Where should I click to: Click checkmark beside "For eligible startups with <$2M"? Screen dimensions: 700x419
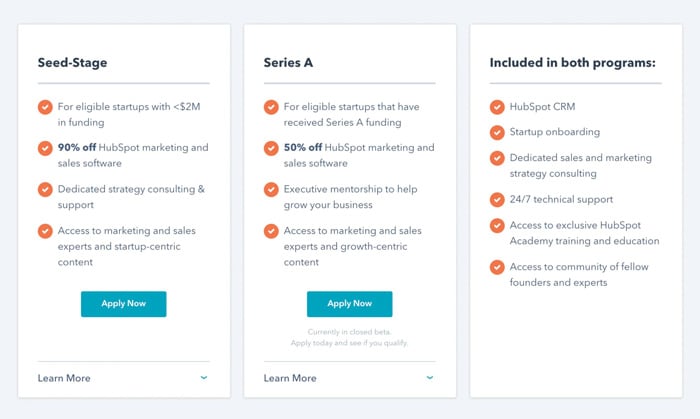point(45,107)
